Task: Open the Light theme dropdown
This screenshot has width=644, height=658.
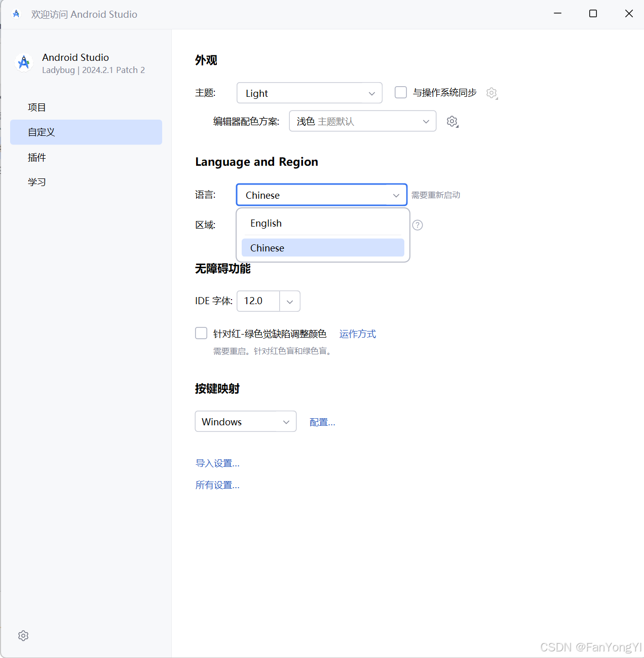Action: pyautogui.click(x=310, y=93)
